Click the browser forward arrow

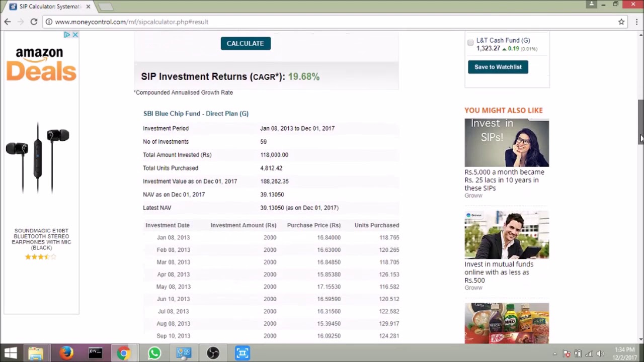click(21, 22)
